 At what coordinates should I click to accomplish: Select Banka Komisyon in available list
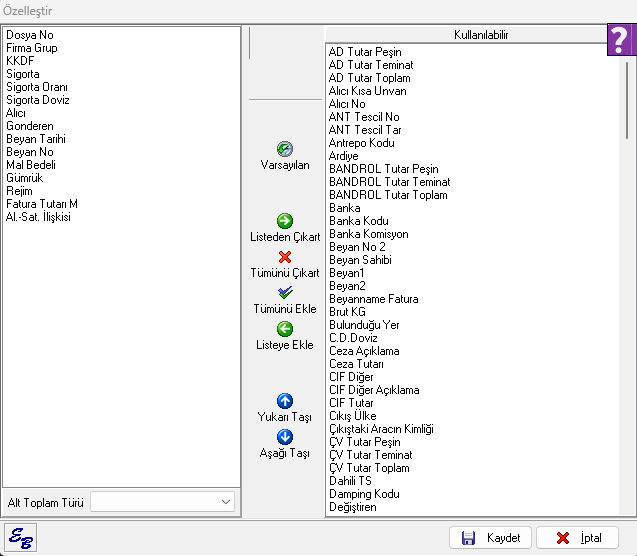(368, 234)
